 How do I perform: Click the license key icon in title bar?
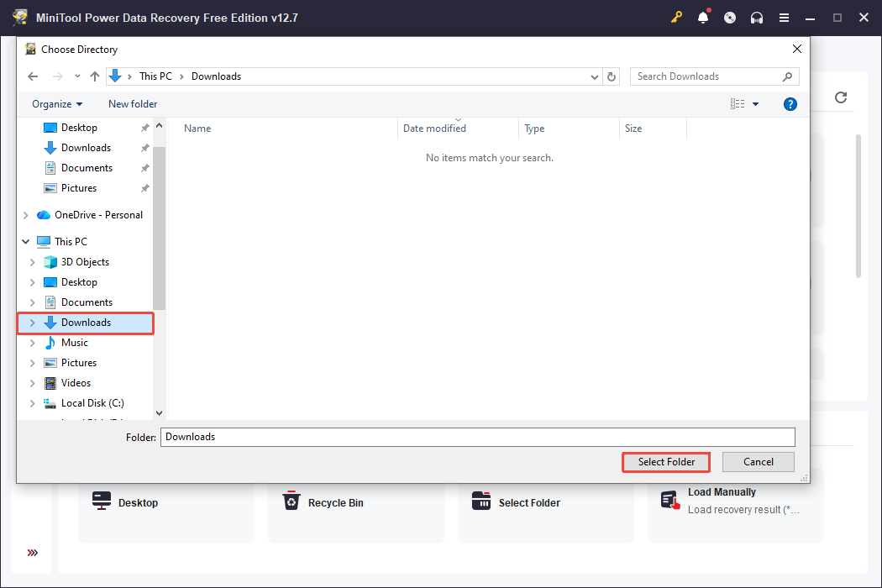677,17
